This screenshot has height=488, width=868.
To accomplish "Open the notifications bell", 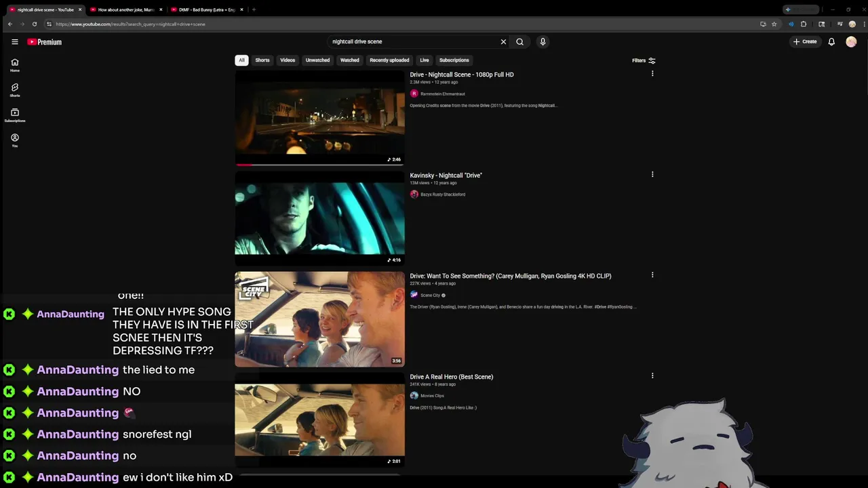I will pos(831,42).
